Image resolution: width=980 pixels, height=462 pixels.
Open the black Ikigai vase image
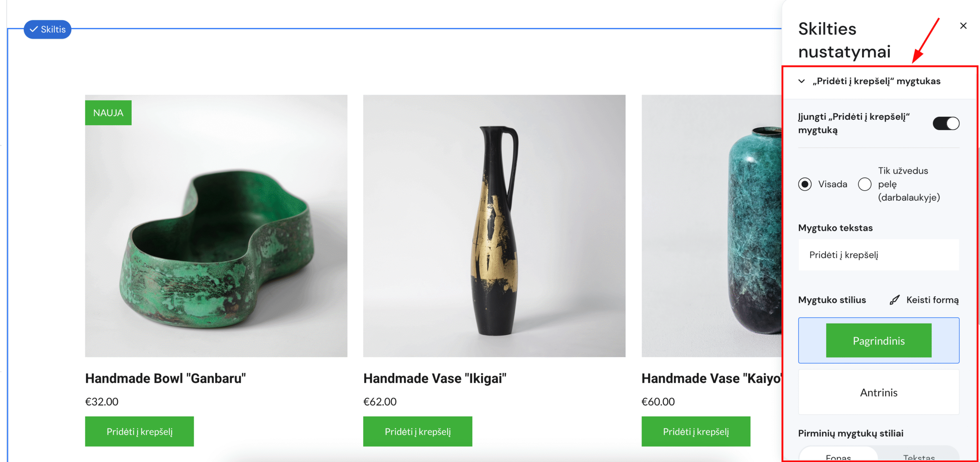[494, 226]
